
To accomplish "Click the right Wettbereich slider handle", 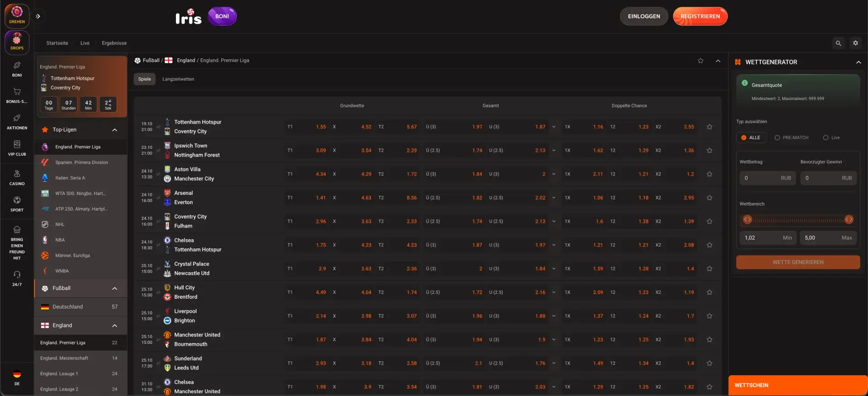I will coord(849,220).
